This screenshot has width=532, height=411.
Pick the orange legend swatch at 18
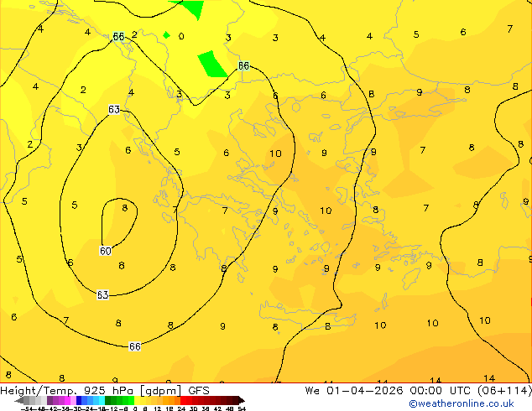(172, 400)
